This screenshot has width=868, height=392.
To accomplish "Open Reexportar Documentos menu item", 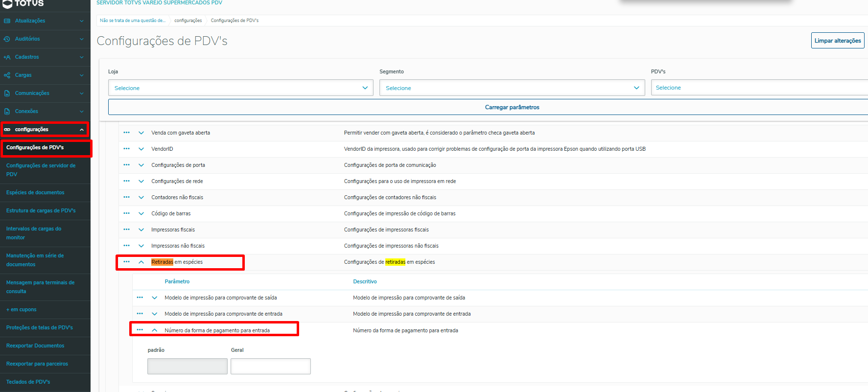I will pyautogui.click(x=45, y=346).
